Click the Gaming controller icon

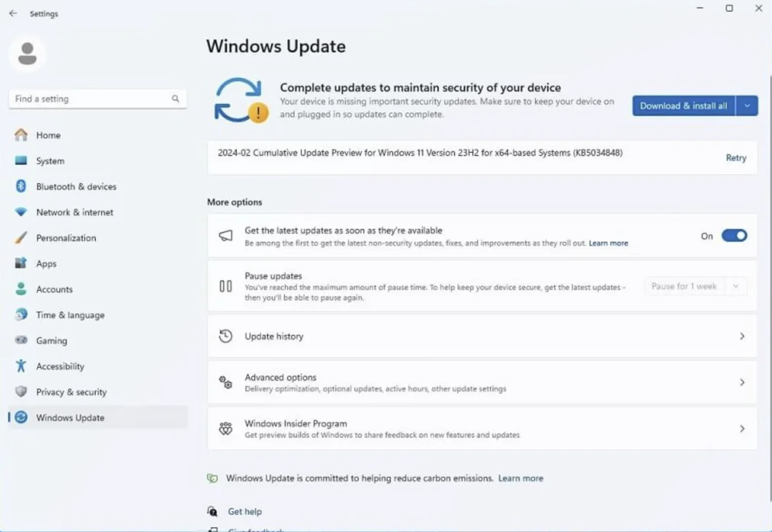21,340
